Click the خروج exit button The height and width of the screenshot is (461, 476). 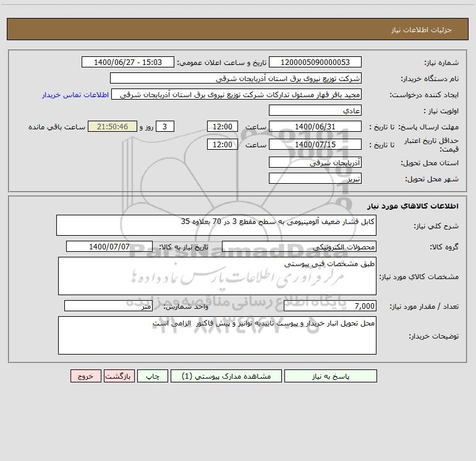coord(85,376)
